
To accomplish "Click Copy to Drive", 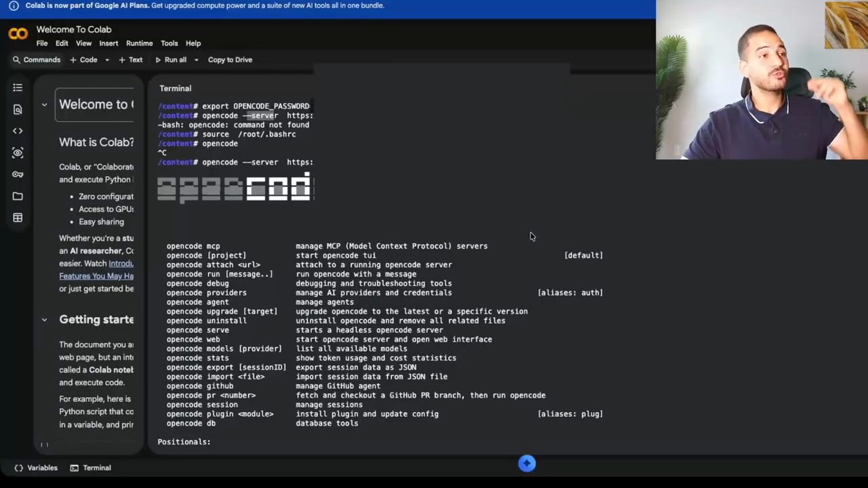I will coord(230,60).
